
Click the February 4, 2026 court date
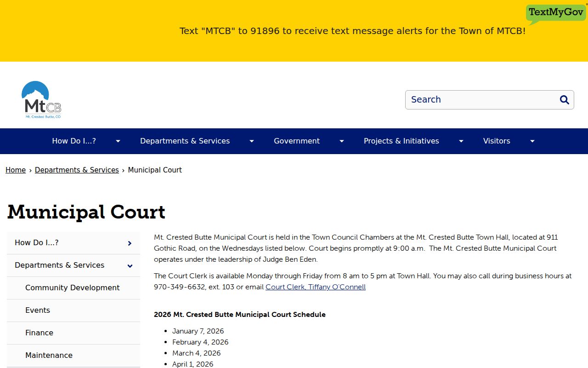coord(200,342)
